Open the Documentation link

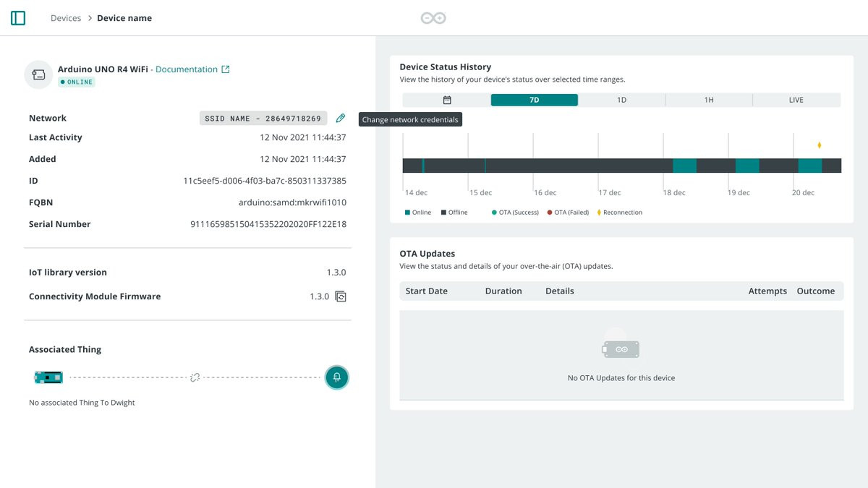point(187,69)
